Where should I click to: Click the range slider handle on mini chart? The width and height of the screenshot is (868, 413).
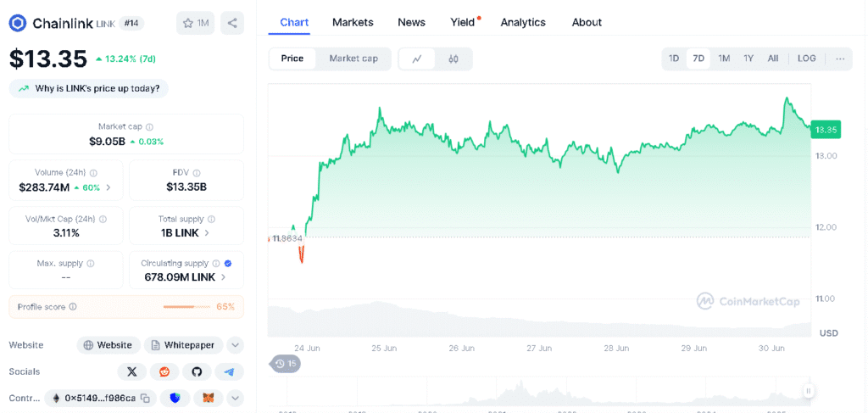coord(809,391)
